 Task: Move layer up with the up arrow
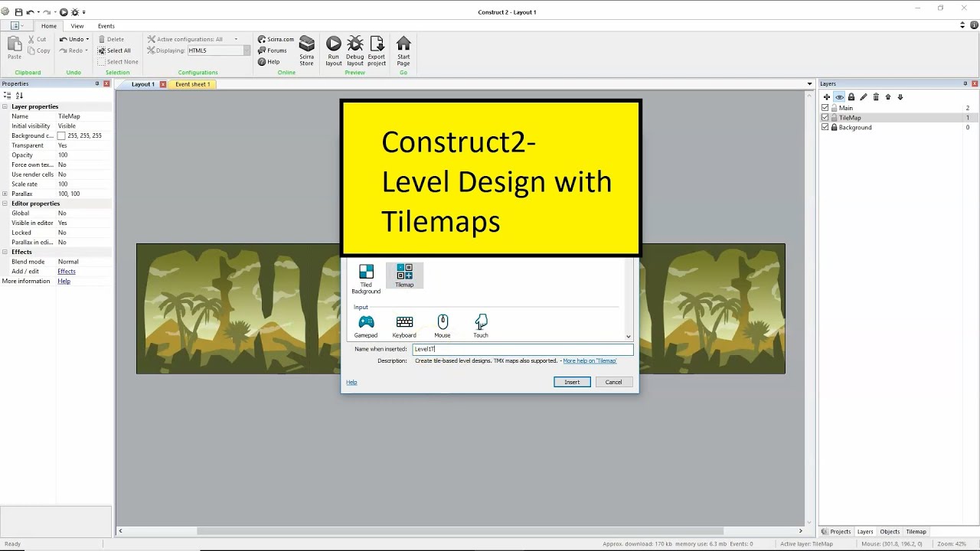[x=888, y=97]
